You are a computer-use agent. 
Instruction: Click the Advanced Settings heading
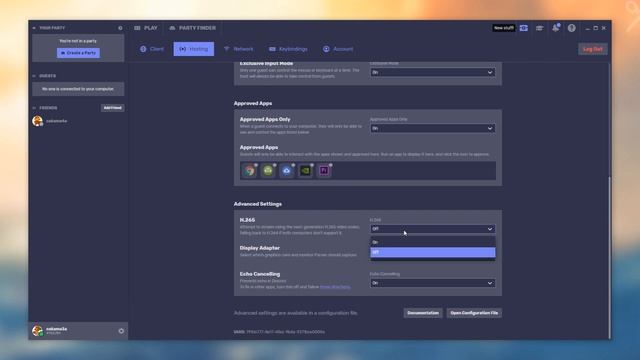point(258,204)
